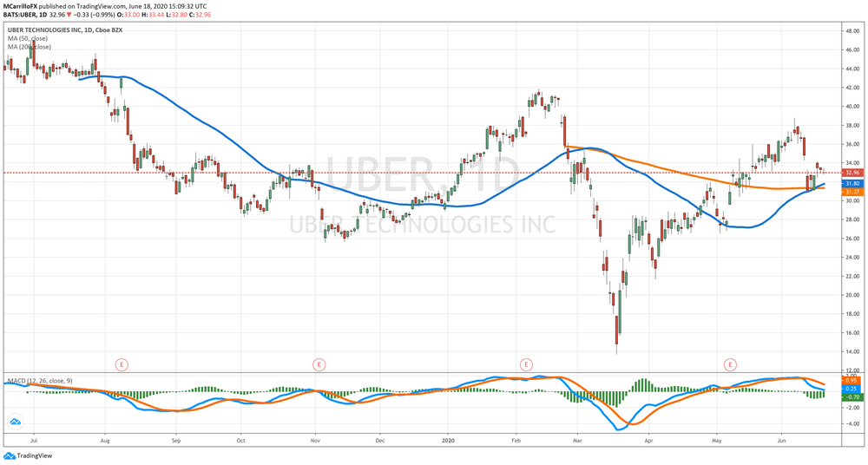
Task: Click the Jun label on time axis
Action: [x=782, y=441]
